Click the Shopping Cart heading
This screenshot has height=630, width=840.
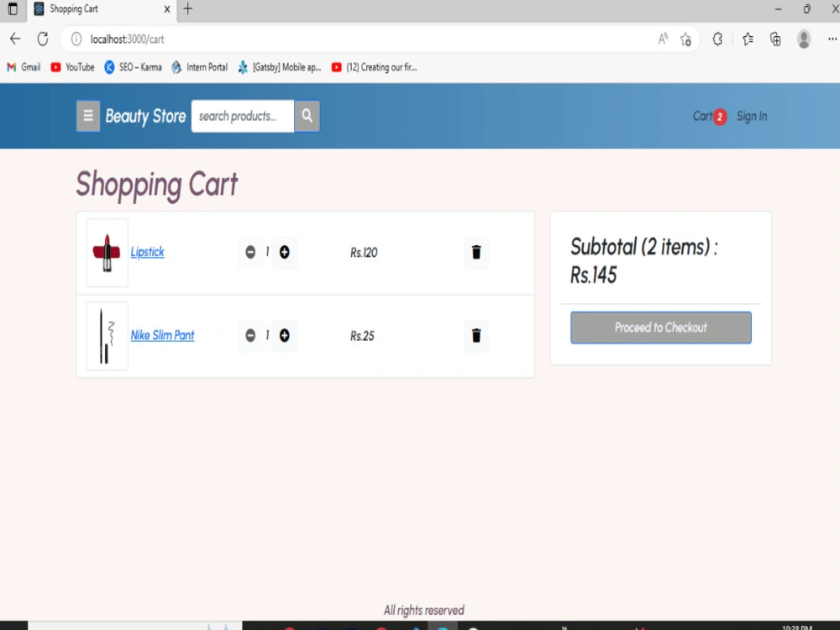click(157, 185)
